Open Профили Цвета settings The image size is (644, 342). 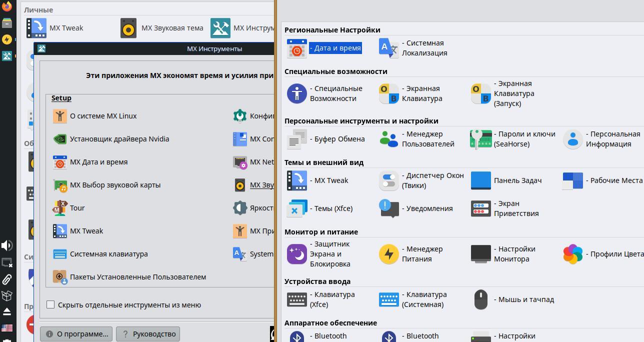tap(603, 254)
